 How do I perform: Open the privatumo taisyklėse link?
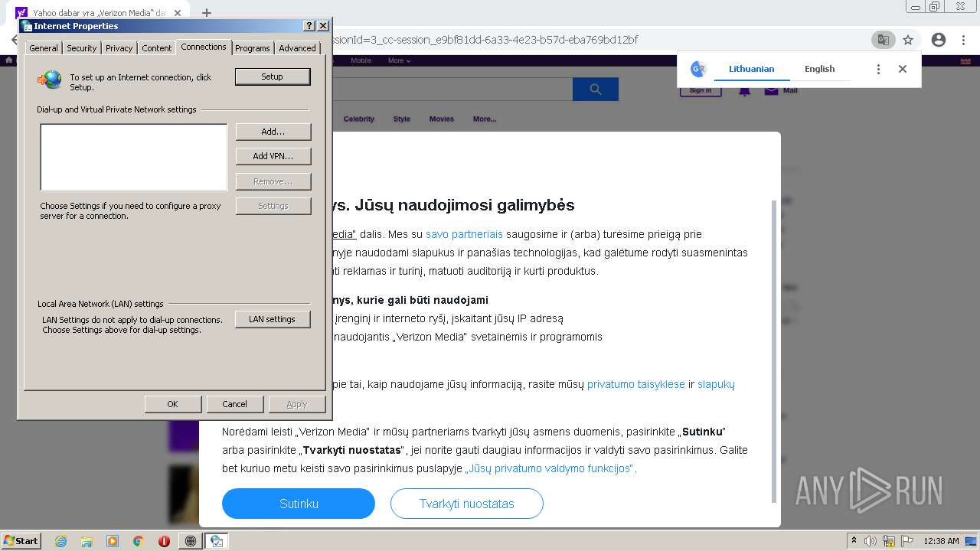(x=636, y=384)
